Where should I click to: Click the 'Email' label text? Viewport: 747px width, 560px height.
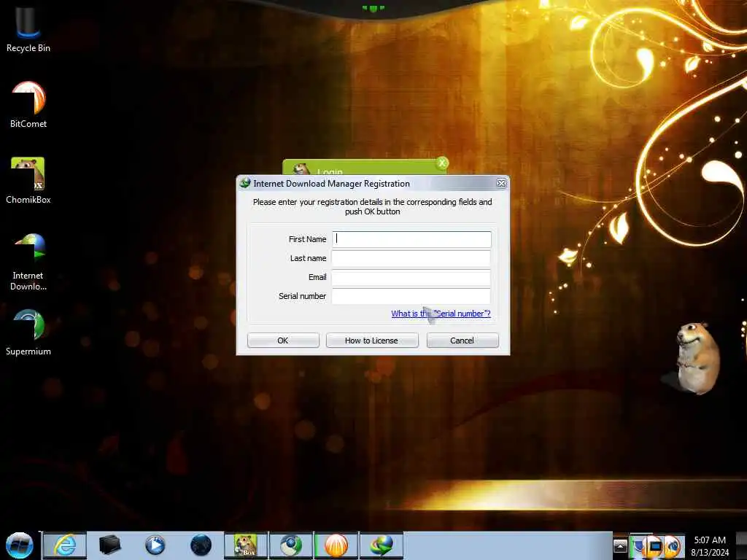(317, 277)
